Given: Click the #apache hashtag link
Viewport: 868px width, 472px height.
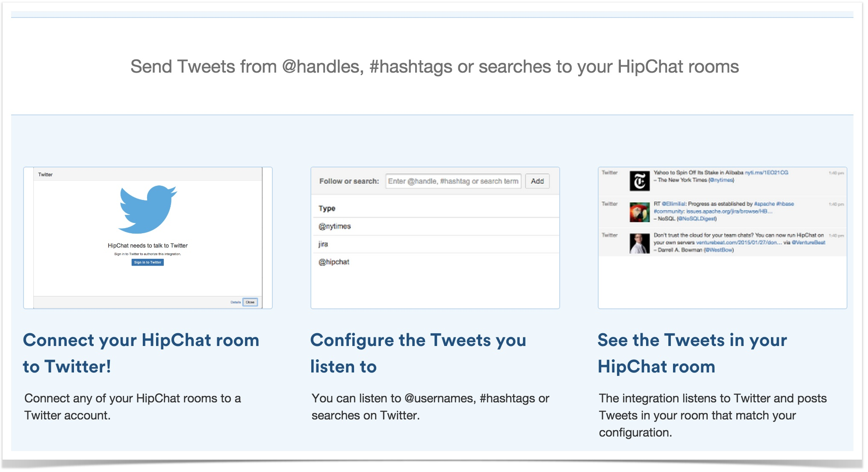Looking at the screenshot, I should pos(764,204).
